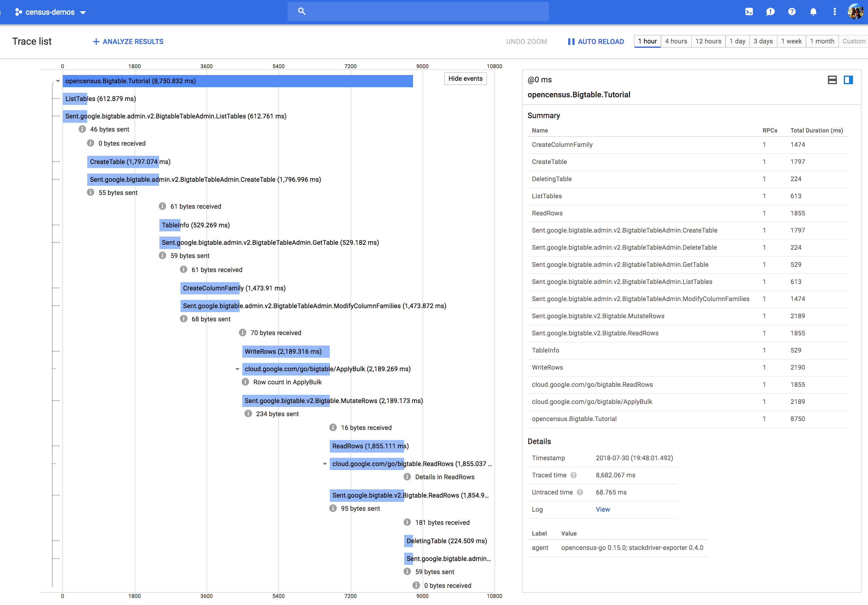Screen dimensions: 868x605
Task: Select the 3 days time range
Action: click(x=763, y=41)
